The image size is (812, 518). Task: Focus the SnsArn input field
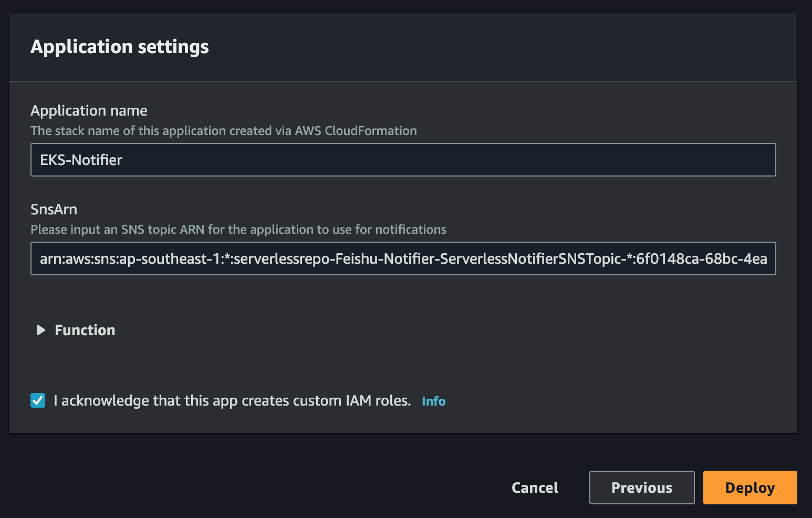coord(403,258)
